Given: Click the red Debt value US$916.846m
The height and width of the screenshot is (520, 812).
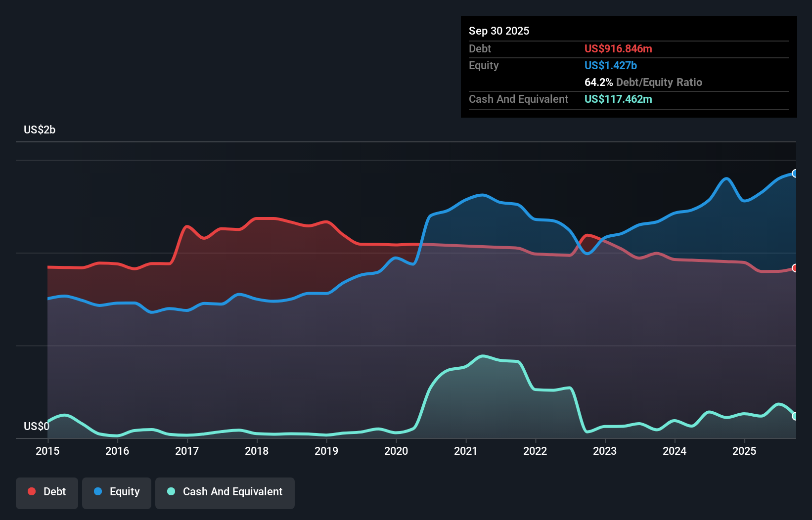Looking at the screenshot, I should coord(618,48).
